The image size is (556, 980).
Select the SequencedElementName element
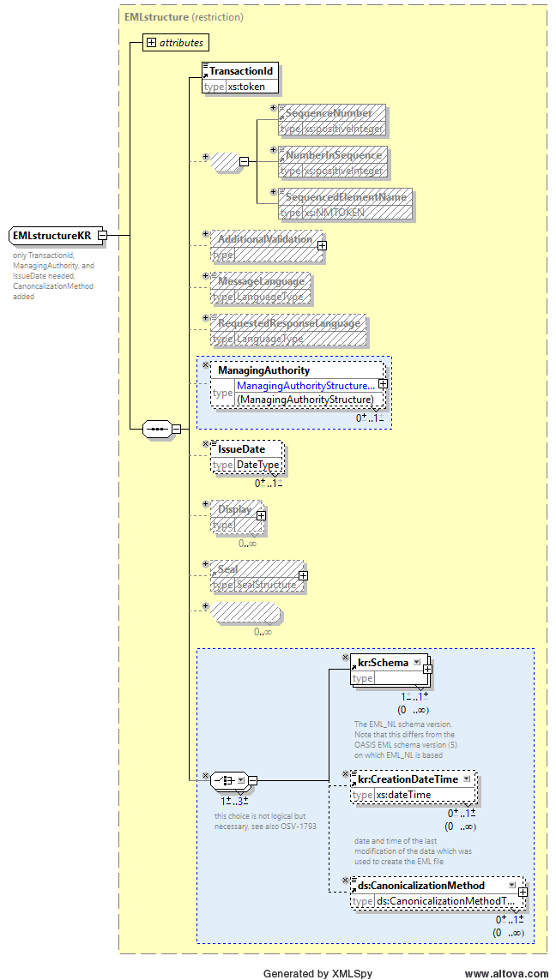click(x=345, y=204)
